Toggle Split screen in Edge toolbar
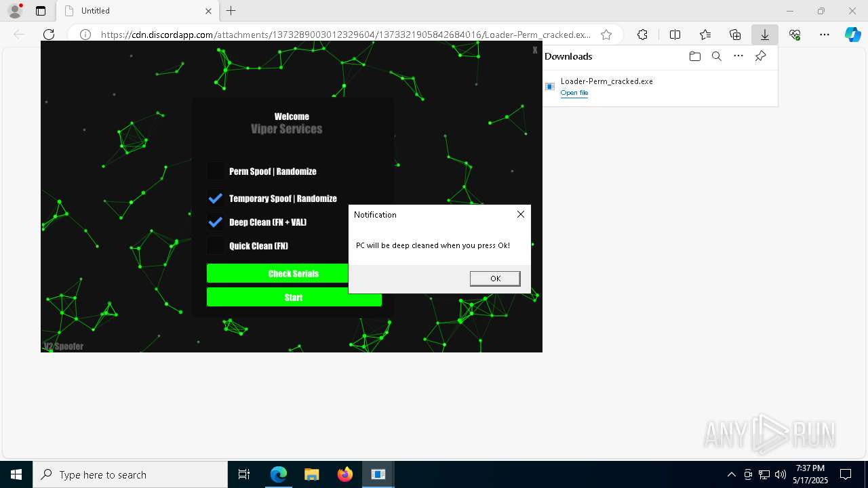This screenshot has width=868, height=488. click(x=675, y=35)
